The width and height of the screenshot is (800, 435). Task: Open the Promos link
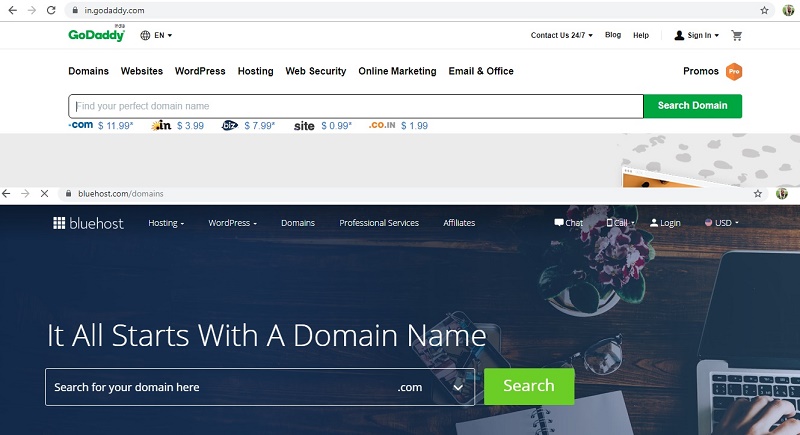tap(701, 71)
